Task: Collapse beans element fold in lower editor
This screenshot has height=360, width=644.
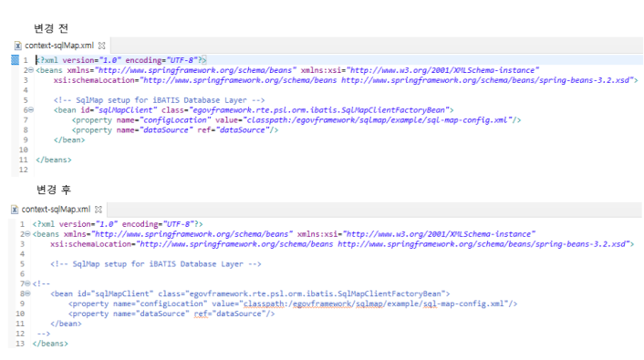Action: pos(28,234)
